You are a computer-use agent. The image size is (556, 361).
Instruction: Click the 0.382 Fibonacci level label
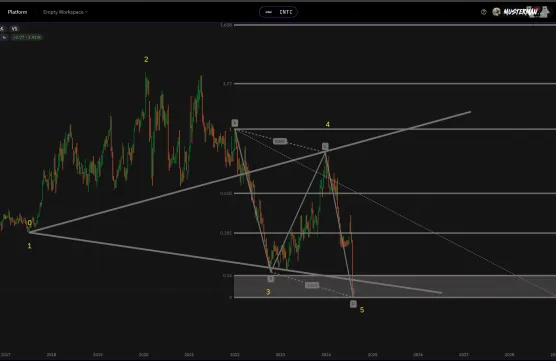point(226,233)
